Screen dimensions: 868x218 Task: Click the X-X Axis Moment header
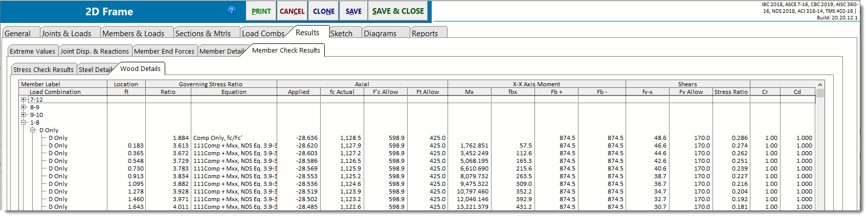[x=537, y=84]
